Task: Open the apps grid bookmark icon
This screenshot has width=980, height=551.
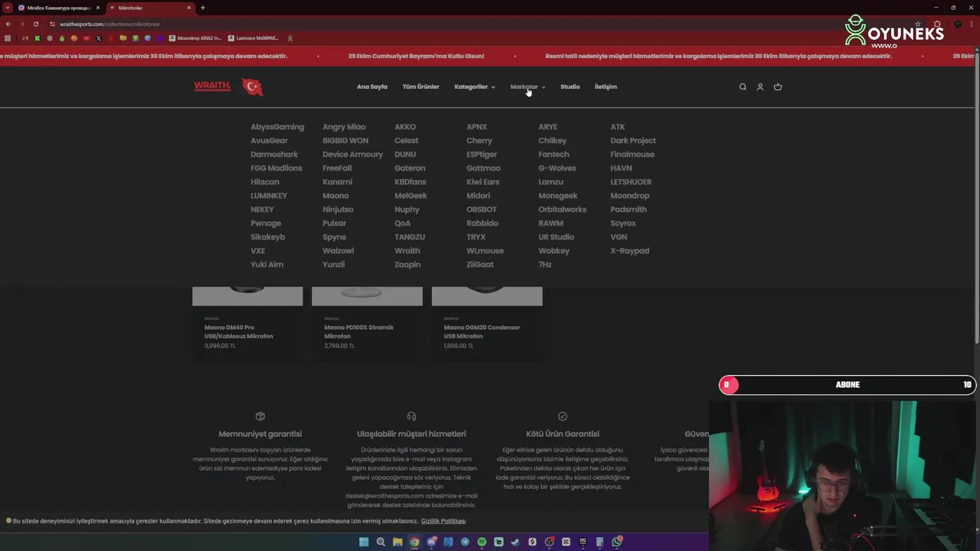Action: pos(8,38)
